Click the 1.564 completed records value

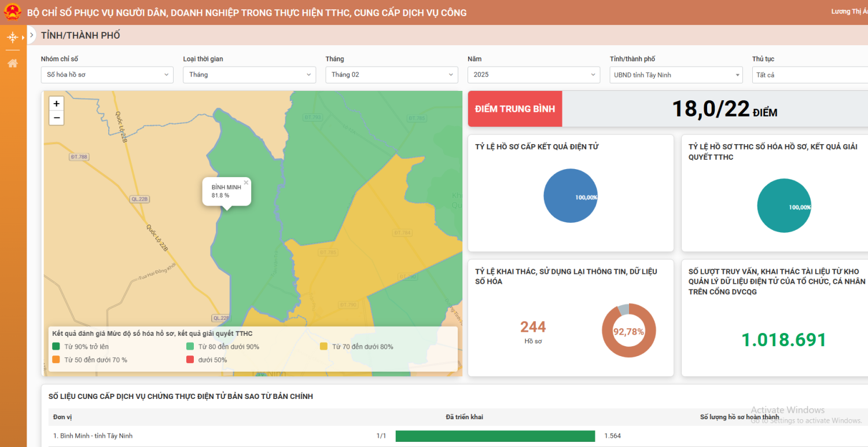[612, 436]
